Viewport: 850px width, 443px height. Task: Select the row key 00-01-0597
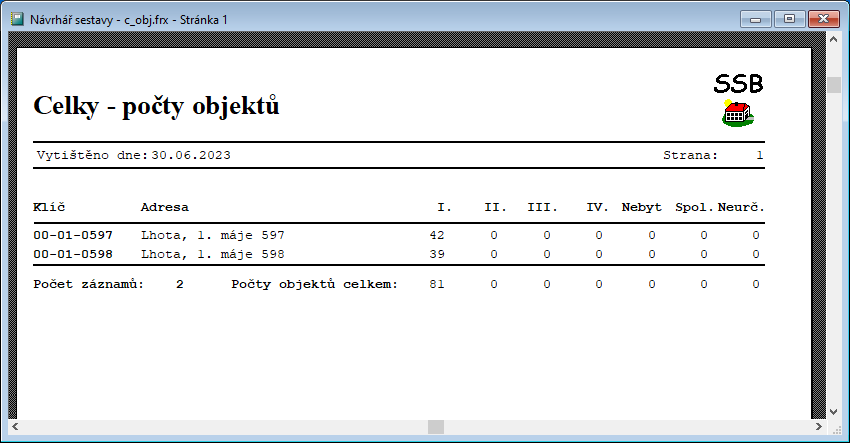tap(72, 235)
